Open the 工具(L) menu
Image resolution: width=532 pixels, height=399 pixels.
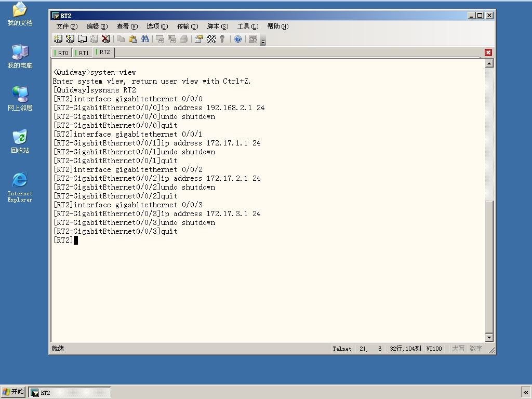click(248, 26)
